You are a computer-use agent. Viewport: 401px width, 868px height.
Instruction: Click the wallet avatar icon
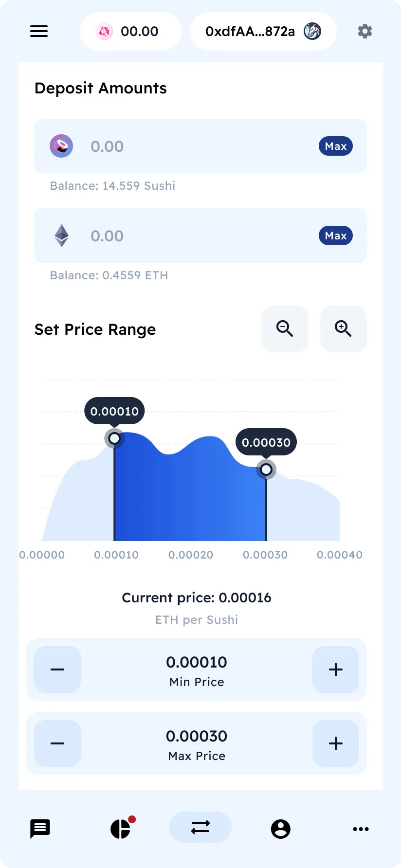(x=312, y=32)
